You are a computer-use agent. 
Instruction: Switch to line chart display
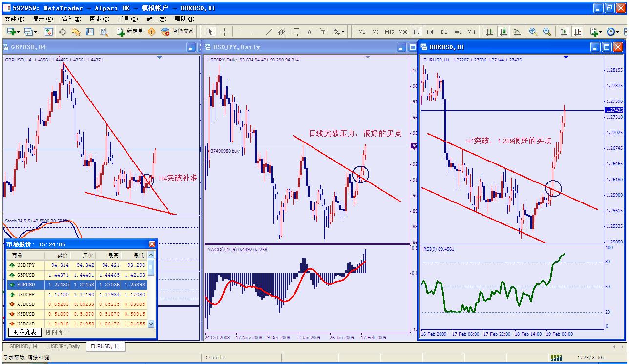click(517, 32)
